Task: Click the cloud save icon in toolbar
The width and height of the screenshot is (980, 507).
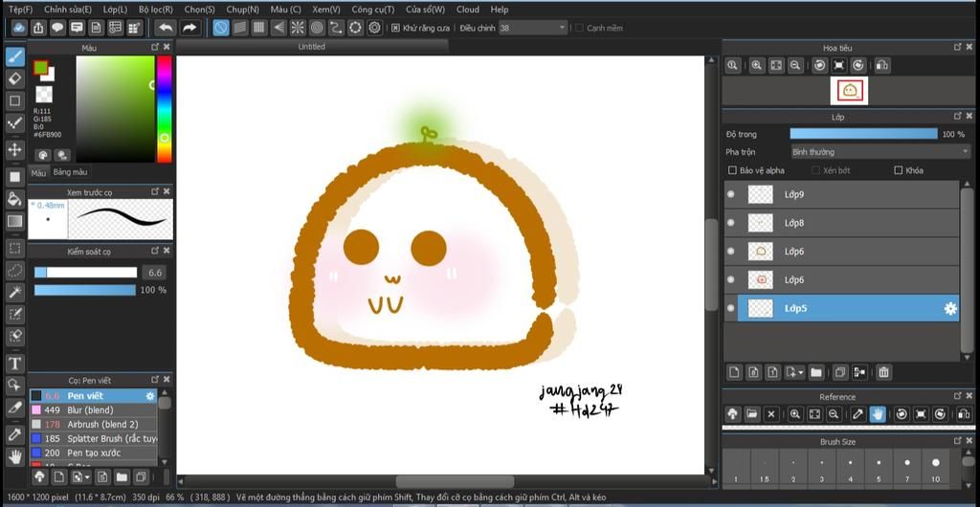Action: tap(19, 28)
